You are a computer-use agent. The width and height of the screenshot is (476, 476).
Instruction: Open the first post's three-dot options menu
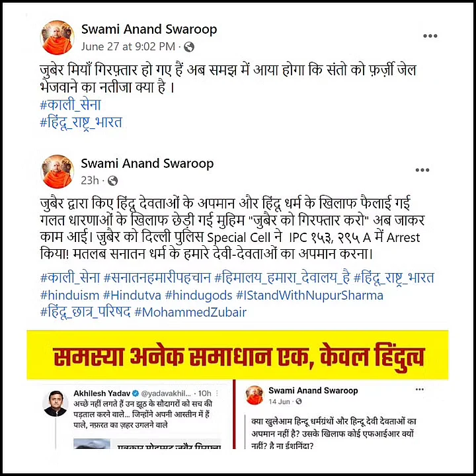[x=430, y=36]
